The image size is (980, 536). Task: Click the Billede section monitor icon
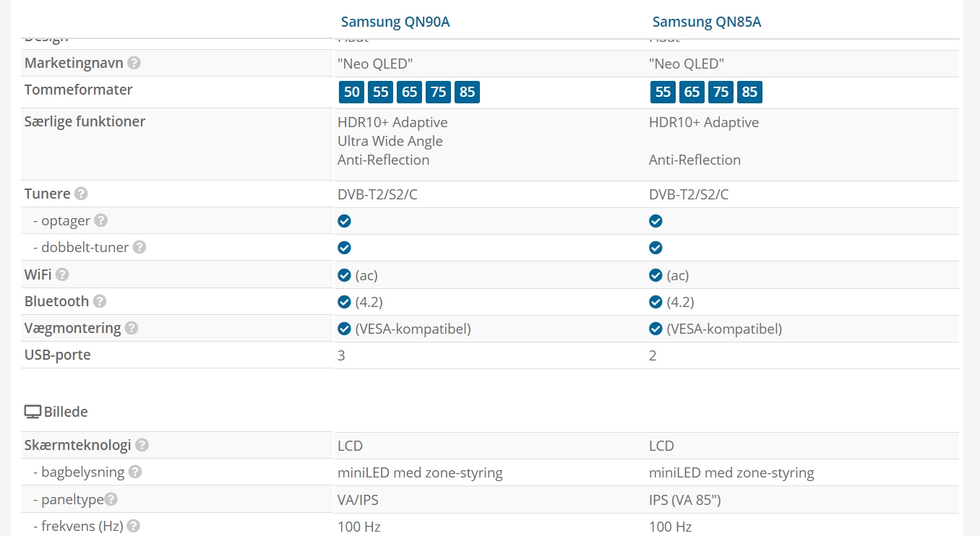point(33,412)
